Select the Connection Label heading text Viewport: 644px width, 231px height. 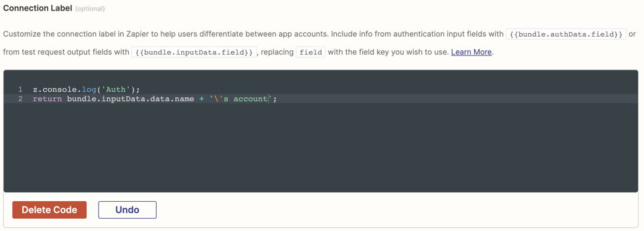(x=38, y=8)
